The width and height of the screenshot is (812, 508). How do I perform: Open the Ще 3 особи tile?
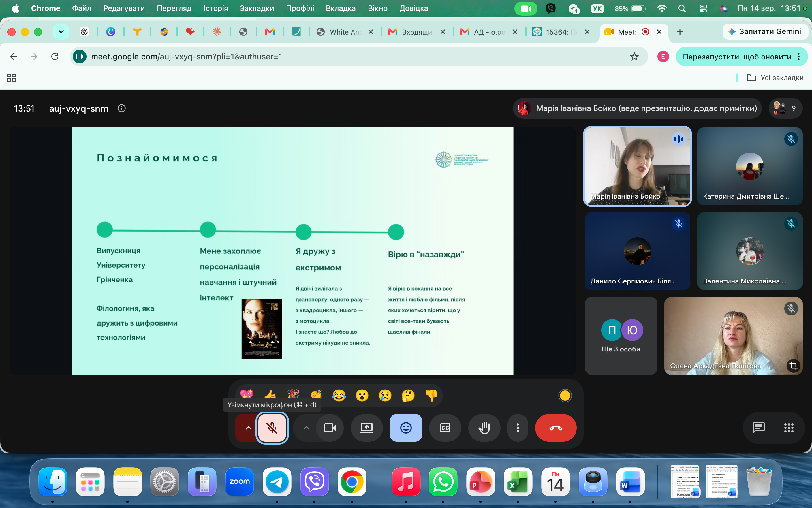(621, 336)
